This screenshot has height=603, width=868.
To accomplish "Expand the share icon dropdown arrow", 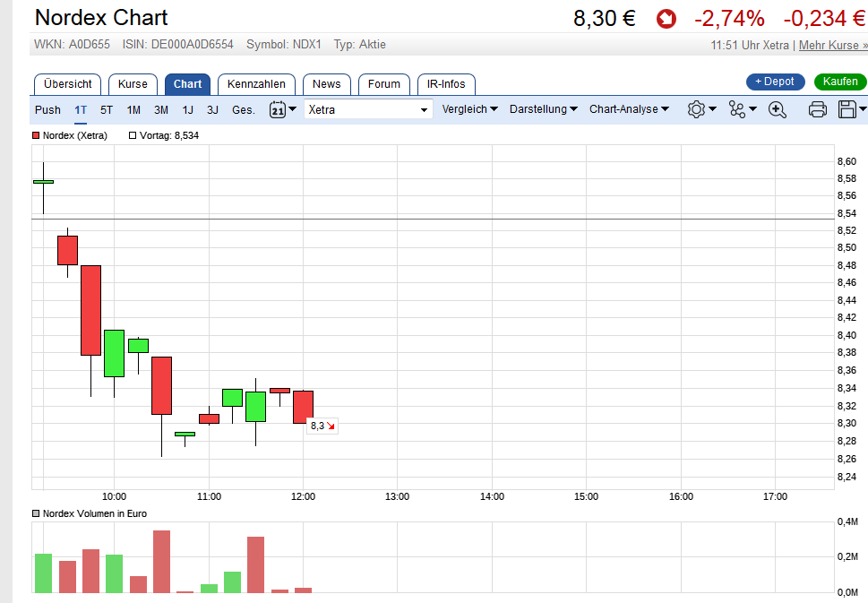I will click(752, 109).
